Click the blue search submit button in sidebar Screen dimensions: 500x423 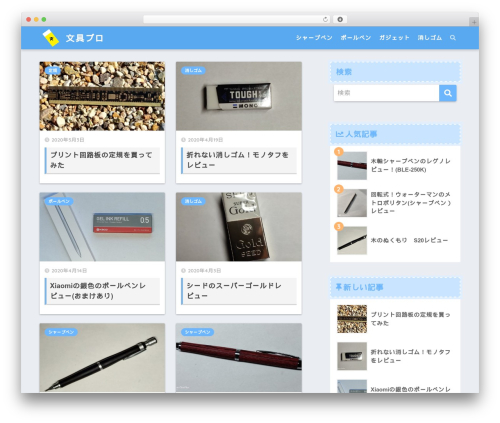[x=448, y=93]
